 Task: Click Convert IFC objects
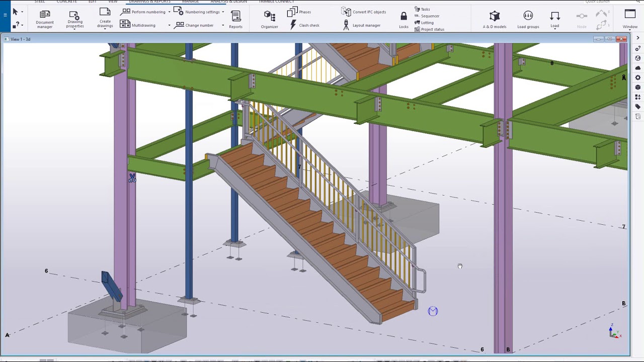363,12
